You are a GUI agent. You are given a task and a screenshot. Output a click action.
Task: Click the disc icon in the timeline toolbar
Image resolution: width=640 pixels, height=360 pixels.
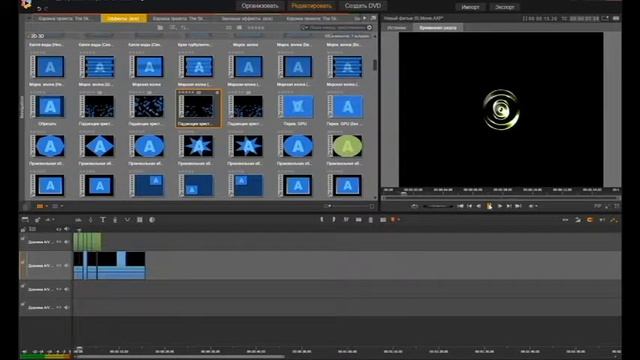152,220
